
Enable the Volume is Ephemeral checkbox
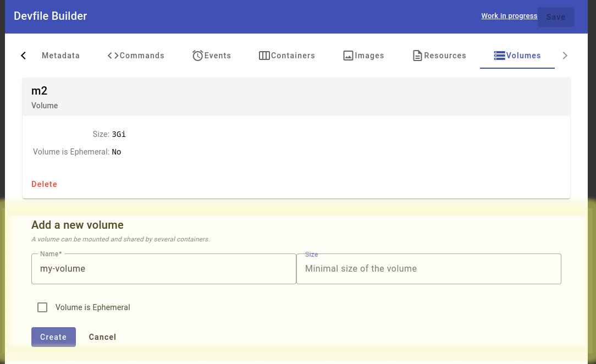point(42,307)
